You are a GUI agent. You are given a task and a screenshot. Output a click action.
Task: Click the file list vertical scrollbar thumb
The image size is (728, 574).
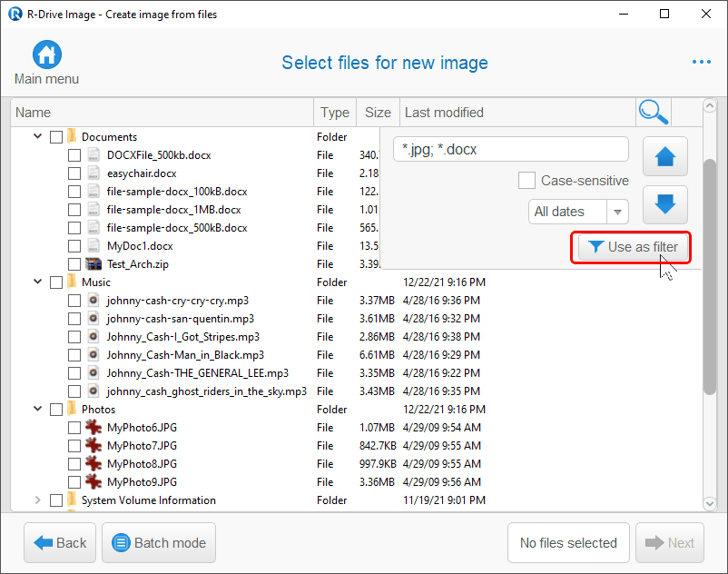coord(710,277)
